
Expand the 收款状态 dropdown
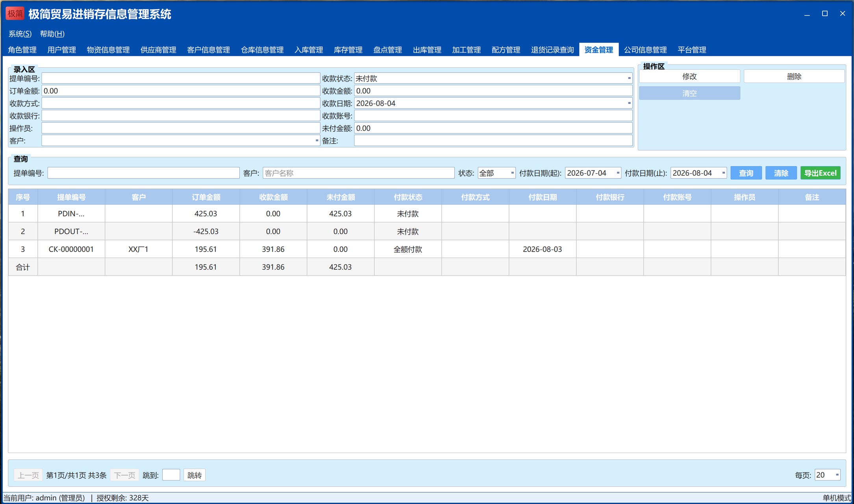pos(629,78)
